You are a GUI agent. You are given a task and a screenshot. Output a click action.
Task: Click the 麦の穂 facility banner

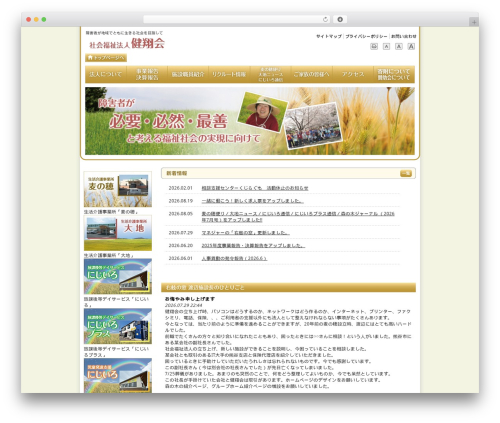point(118,189)
